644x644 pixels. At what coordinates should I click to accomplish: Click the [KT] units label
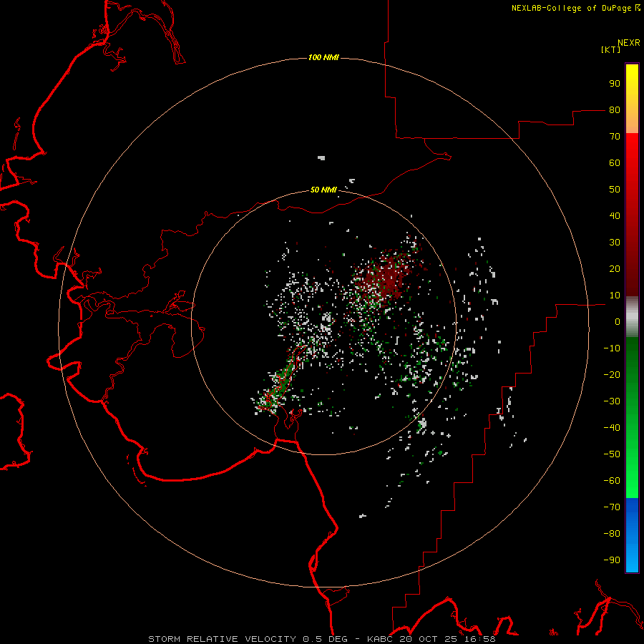(610, 49)
